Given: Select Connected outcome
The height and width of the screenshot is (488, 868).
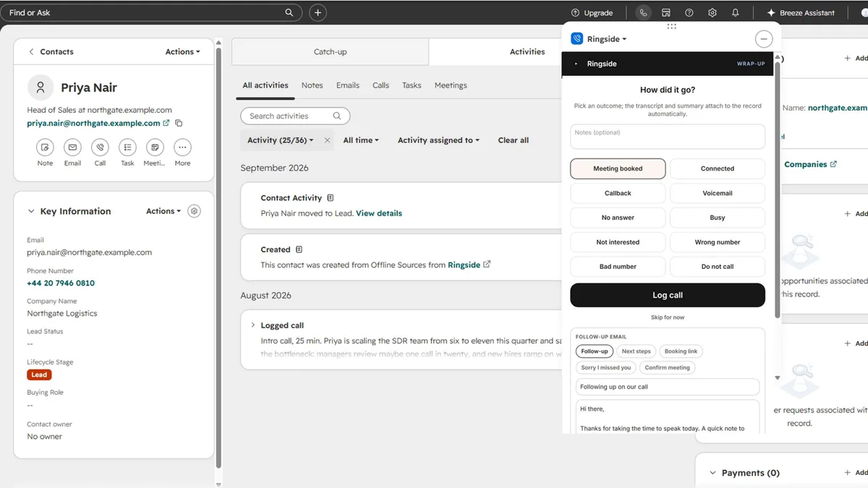Looking at the screenshot, I should 718,168.
